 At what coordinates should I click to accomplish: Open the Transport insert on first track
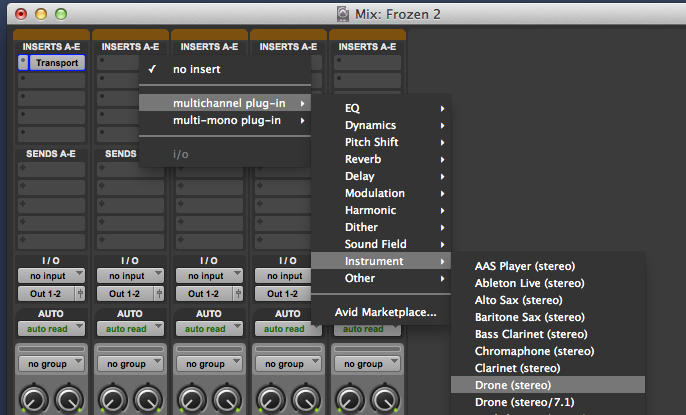57,63
